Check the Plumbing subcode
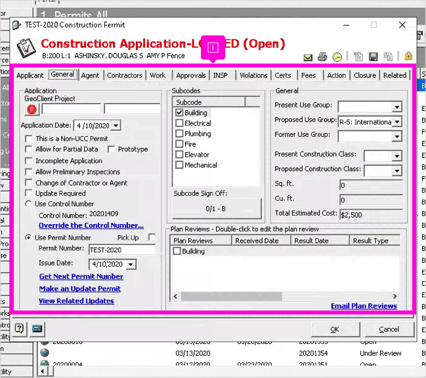426x378 pixels. 179,134
